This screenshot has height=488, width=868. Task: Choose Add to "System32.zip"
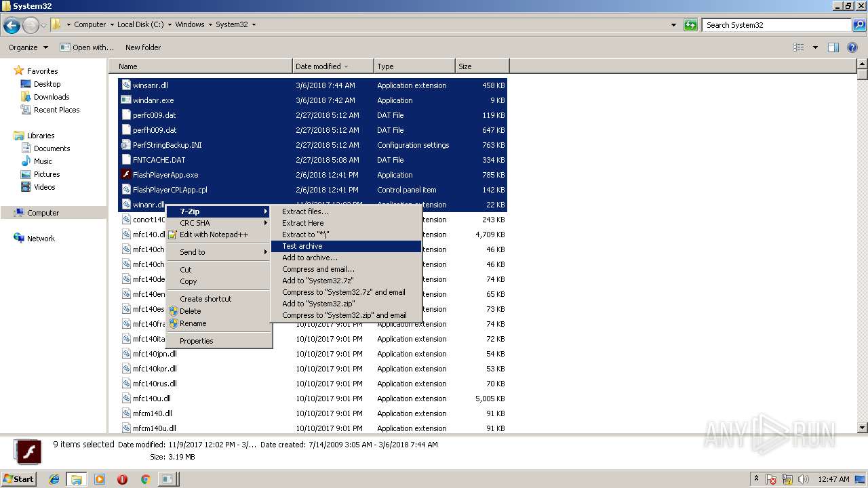(346, 304)
